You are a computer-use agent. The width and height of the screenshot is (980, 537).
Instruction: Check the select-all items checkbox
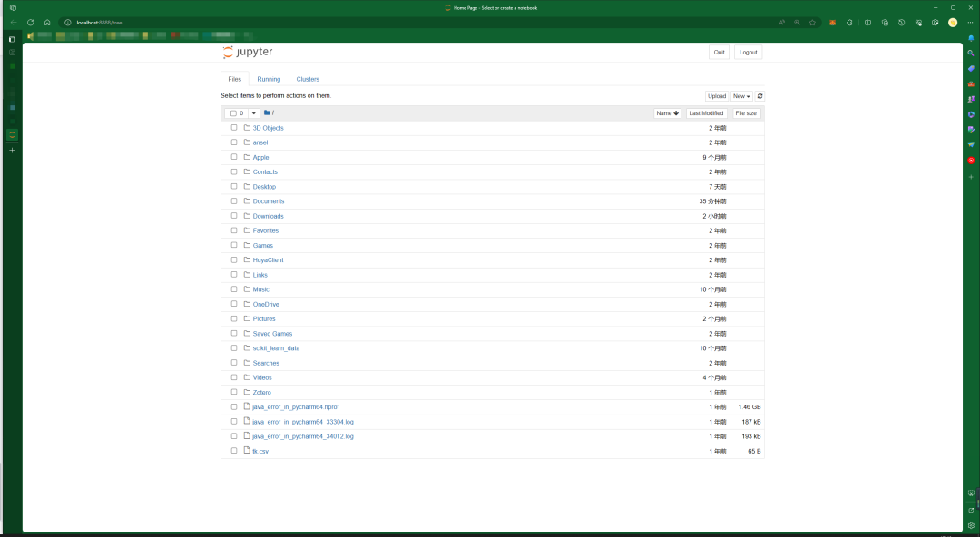(233, 113)
